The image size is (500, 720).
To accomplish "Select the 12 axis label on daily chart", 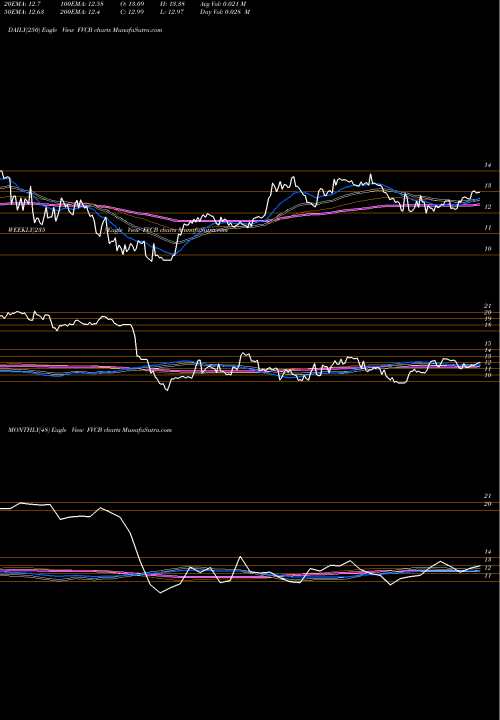I will coord(488,207).
